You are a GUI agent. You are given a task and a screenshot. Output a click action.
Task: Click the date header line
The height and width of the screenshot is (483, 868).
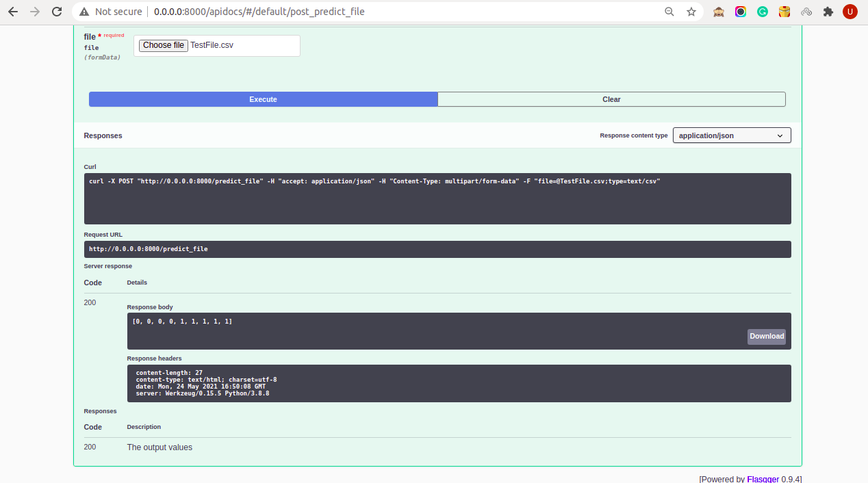click(x=201, y=387)
